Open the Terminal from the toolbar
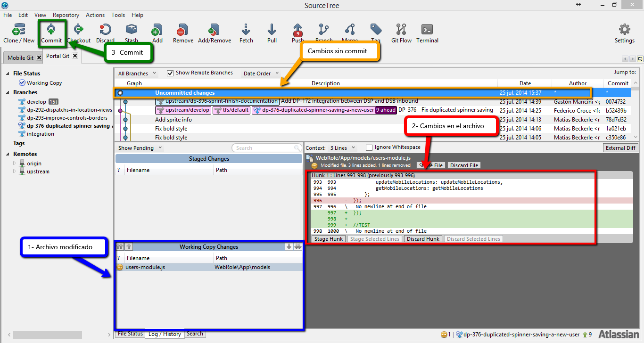The width and height of the screenshot is (644, 343). coord(427,33)
